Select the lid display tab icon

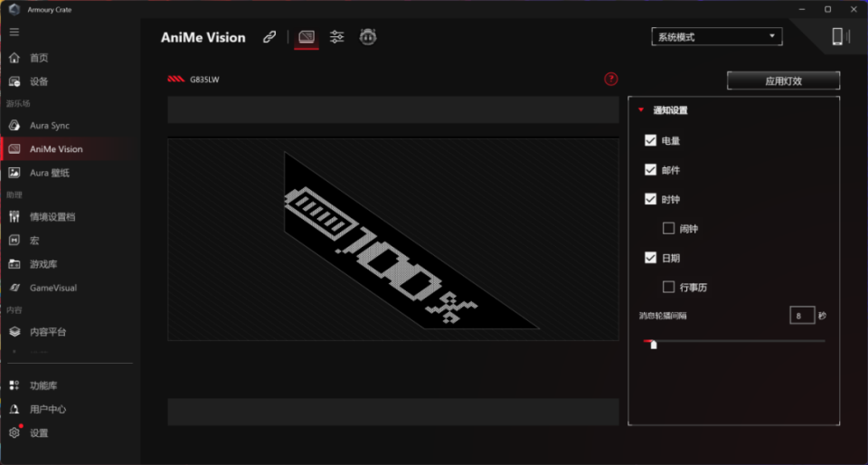(x=307, y=37)
